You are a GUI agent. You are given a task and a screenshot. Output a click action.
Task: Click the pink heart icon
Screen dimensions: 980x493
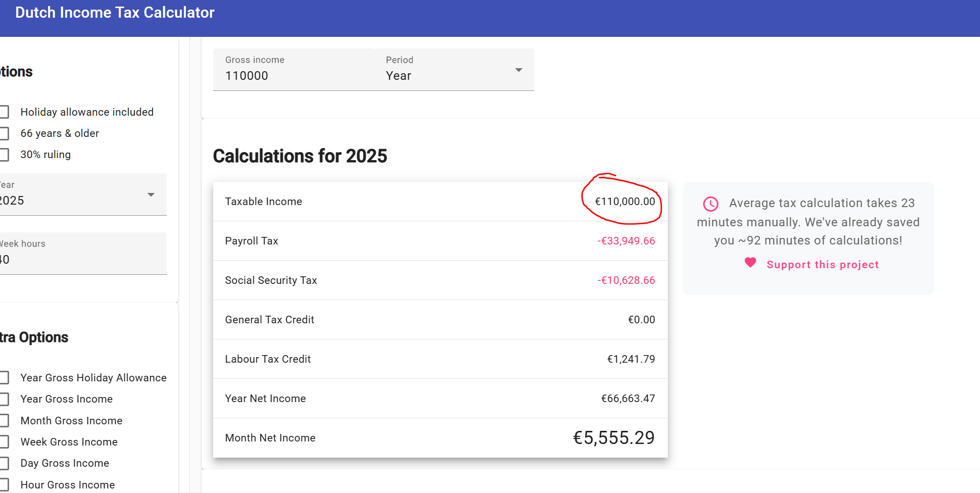click(x=750, y=263)
